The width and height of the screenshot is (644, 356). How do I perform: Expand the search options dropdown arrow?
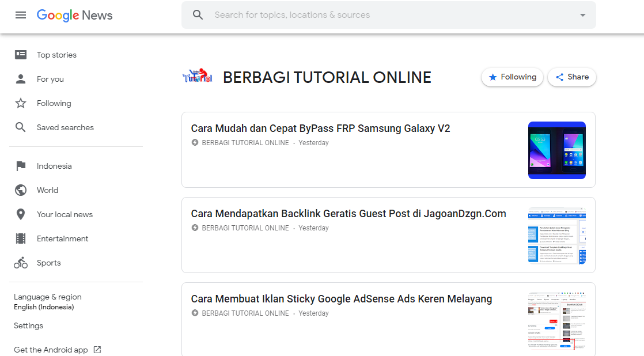point(582,16)
